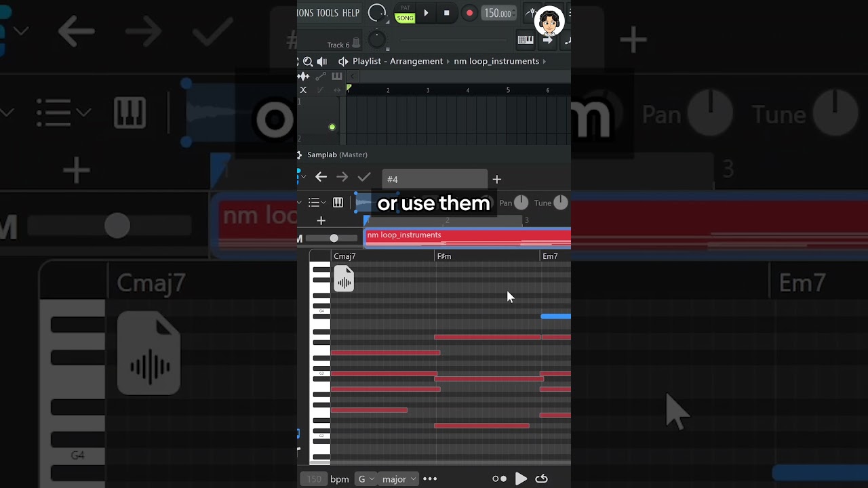Click the main transport stop button
Screen dimensions: 868x488
[x=446, y=13]
